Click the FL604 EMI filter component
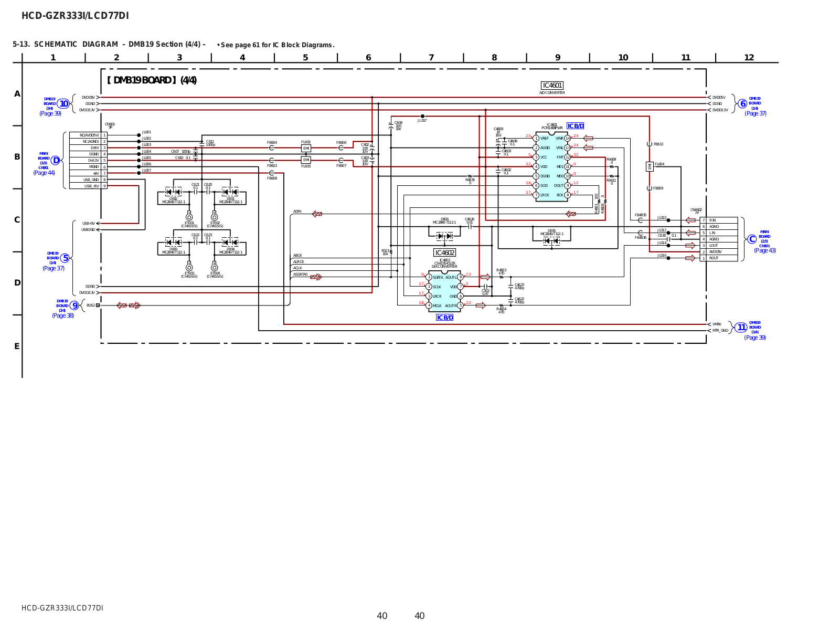This screenshot has width=840, height=632. click(650, 166)
